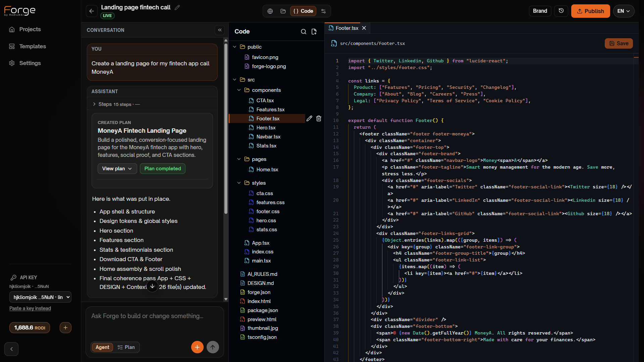
Task: Send the message with up arrow
Action: [213, 347]
